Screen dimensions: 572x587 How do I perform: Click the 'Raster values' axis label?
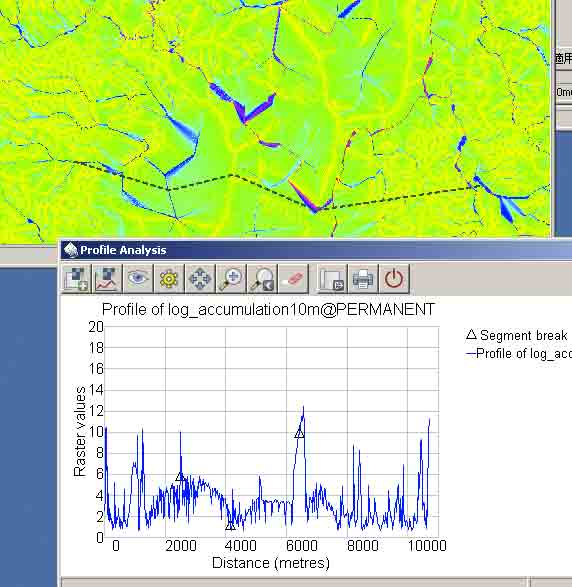pos(80,432)
